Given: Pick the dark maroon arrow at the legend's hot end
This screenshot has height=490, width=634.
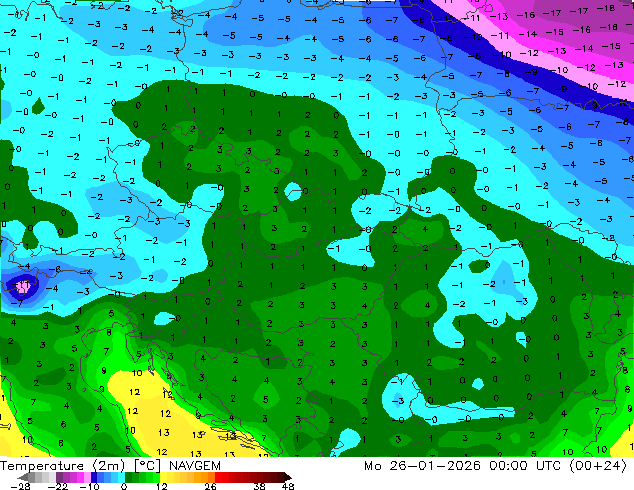Looking at the screenshot, I should click(288, 477).
